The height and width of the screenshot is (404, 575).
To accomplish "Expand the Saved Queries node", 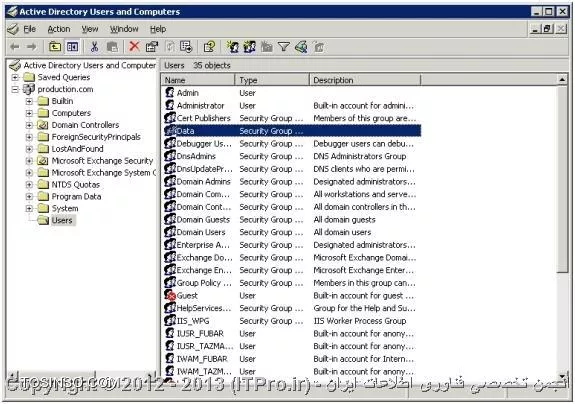I will tap(15, 77).
